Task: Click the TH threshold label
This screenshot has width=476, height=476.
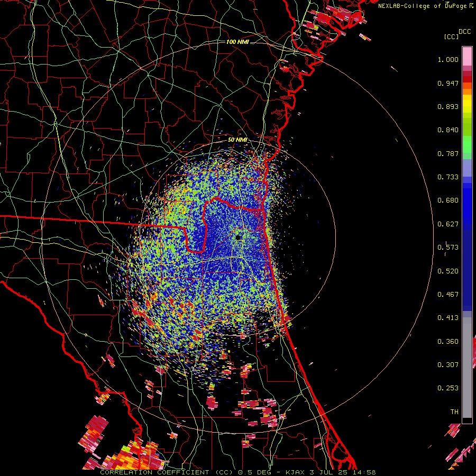Action: (x=454, y=412)
